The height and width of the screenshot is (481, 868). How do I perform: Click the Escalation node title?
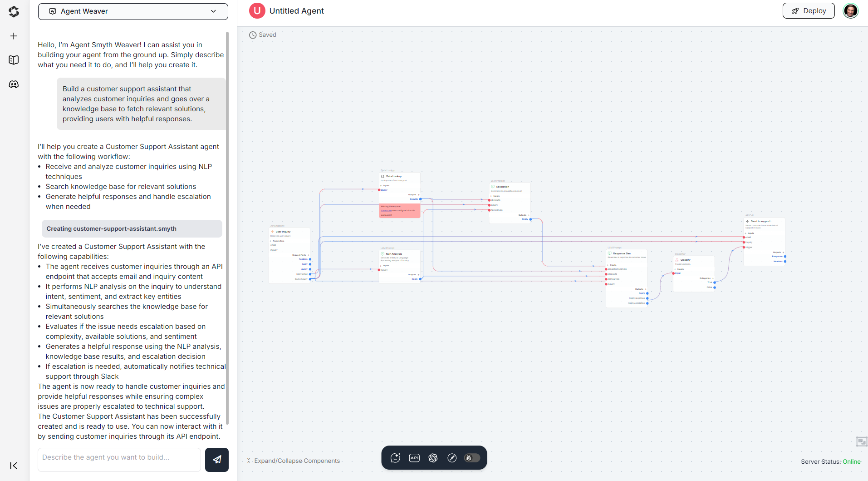[x=502, y=187]
